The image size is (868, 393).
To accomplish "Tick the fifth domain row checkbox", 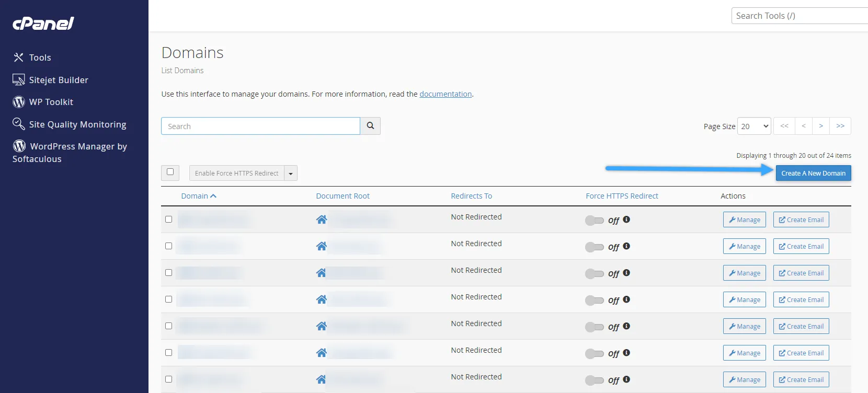I will coord(168,326).
